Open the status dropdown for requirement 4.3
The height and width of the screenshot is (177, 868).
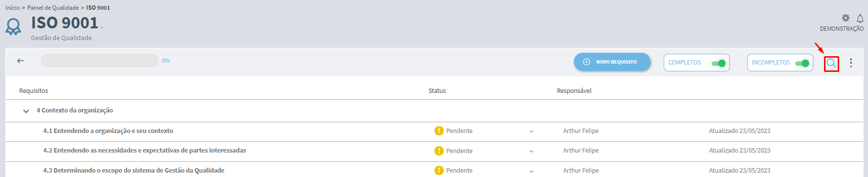click(x=531, y=171)
